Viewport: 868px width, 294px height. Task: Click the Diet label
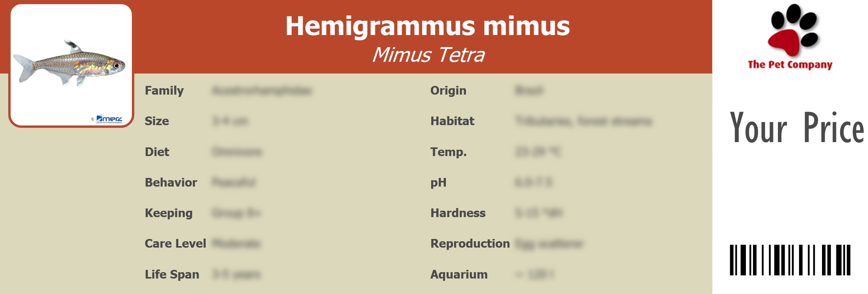157,152
